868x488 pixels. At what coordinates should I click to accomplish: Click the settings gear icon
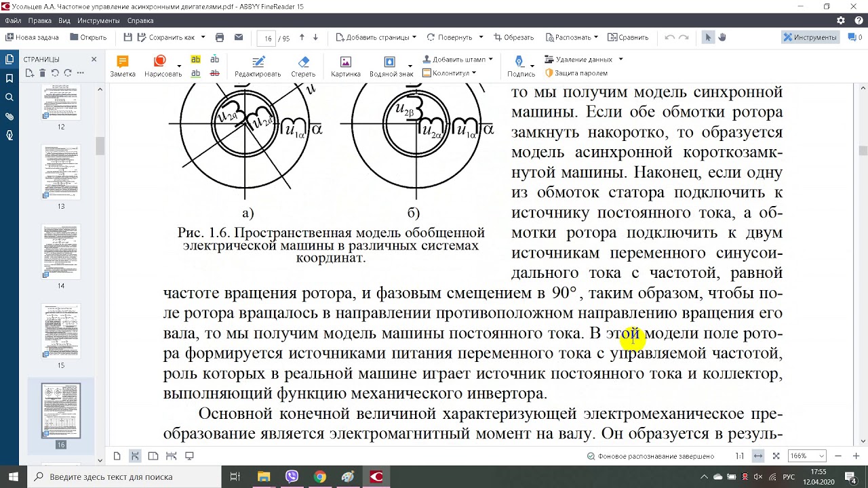click(x=841, y=20)
